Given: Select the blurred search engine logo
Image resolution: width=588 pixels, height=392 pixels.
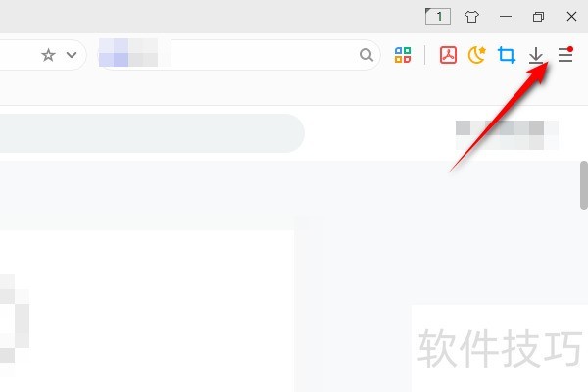Looking at the screenshot, I should [128, 53].
